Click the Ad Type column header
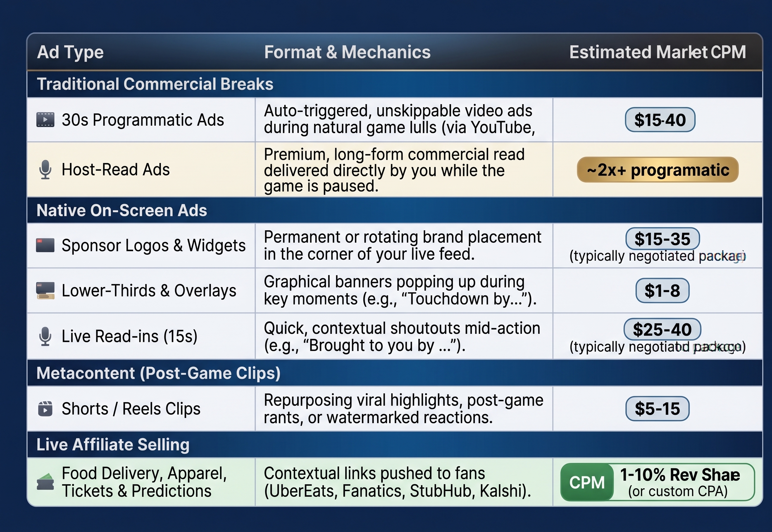The height and width of the screenshot is (532, 772). [x=70, y=52]
